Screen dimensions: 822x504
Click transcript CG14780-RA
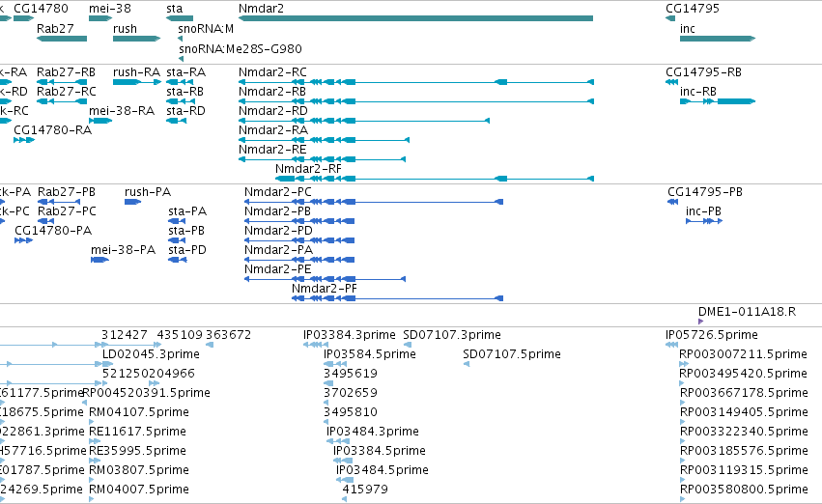pos(24,140)
